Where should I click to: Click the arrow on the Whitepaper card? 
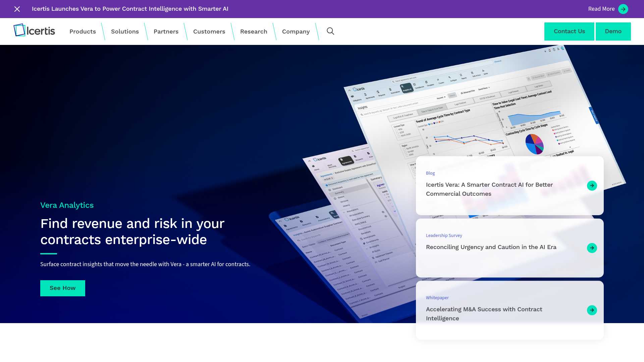(592, 310)
